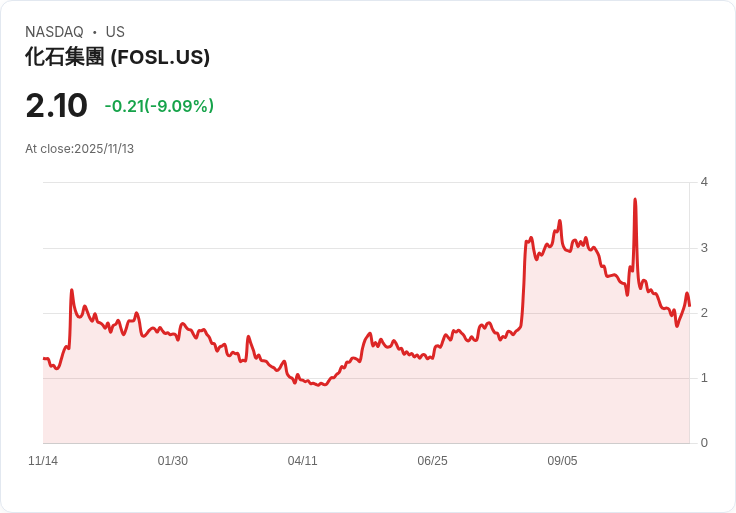The image size is (736, 513).
Task: Click the 3 value on the y-axis
Action: tap(704, 247)
